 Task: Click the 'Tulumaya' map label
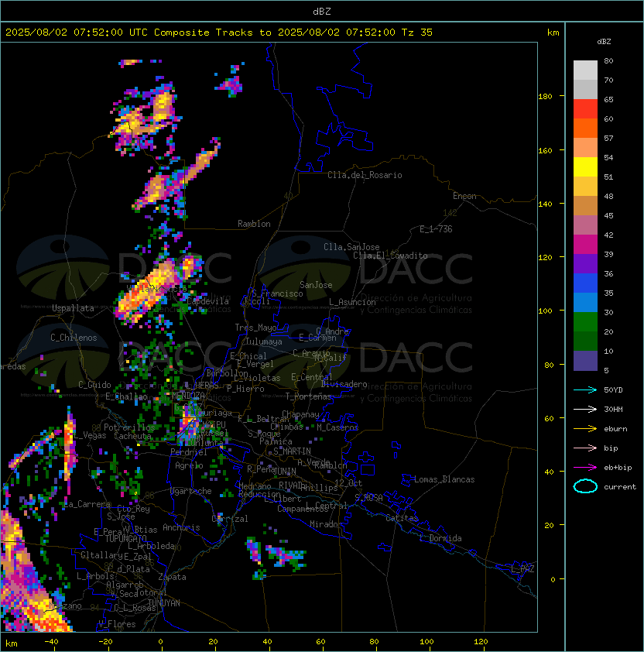[x=264, y=341]
